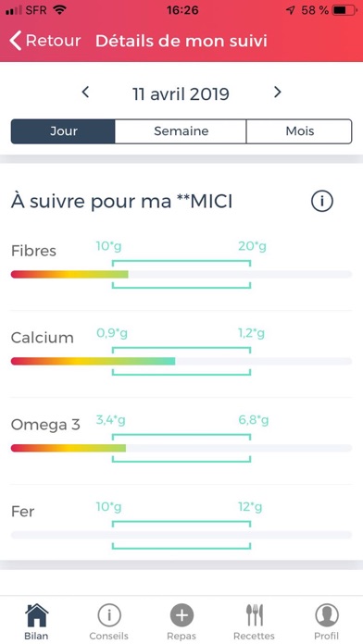
Task: Switch to Mois view
Action: click(x=300, y=131)
